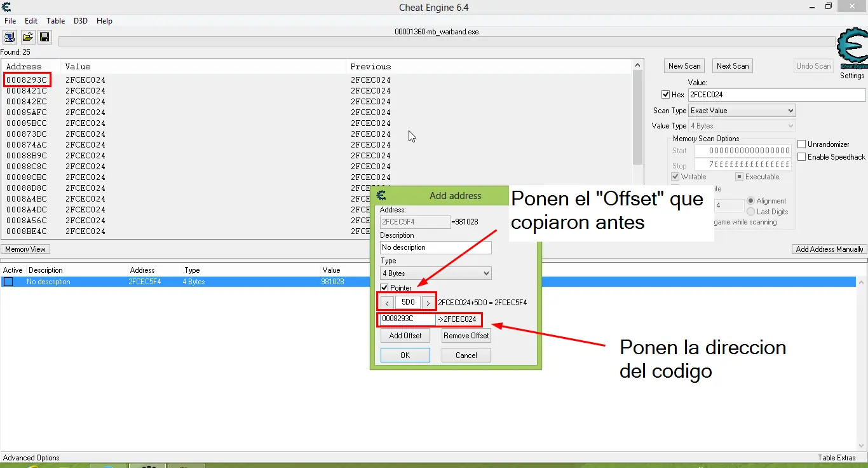Open the Help menu
868x468 pixels.
pyautogui.click(x=104, y=21)
